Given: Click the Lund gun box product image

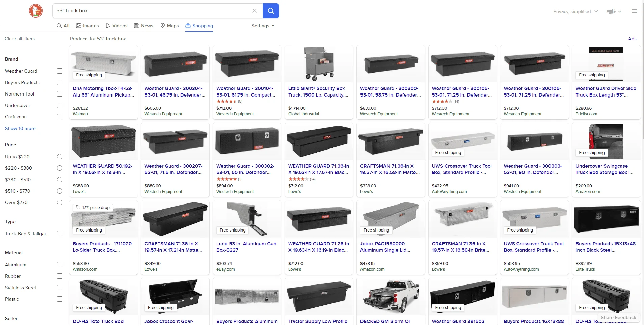Looking at the screenshot, I should [x=247, y=219].
